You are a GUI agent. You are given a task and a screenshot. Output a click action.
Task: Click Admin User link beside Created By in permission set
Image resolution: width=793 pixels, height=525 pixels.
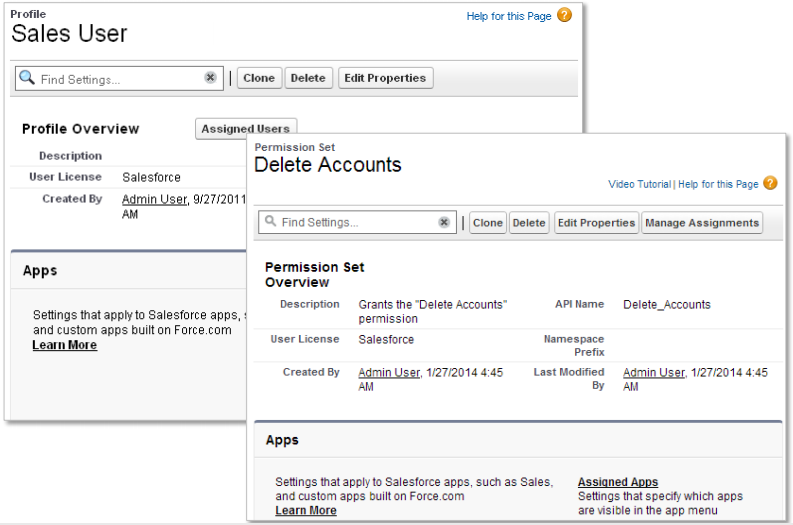(x=389, y=372)
